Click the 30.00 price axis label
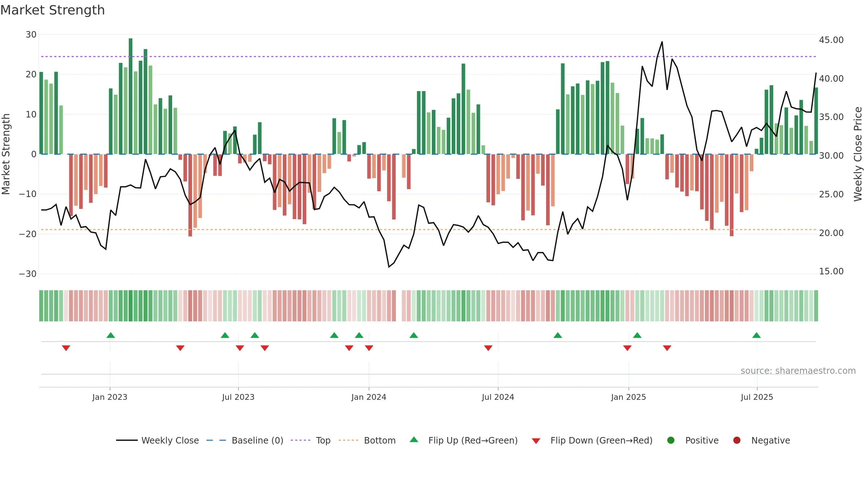Screen dimensions: 868x488 coord(831,155)
